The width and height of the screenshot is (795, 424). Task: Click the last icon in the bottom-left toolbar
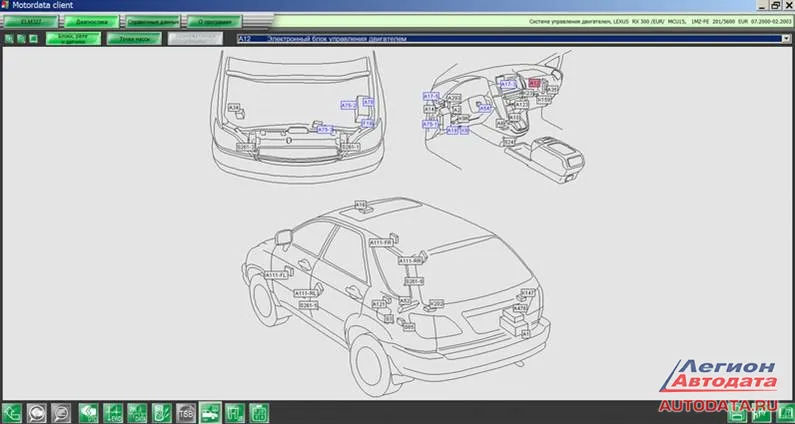pos(259,413)
